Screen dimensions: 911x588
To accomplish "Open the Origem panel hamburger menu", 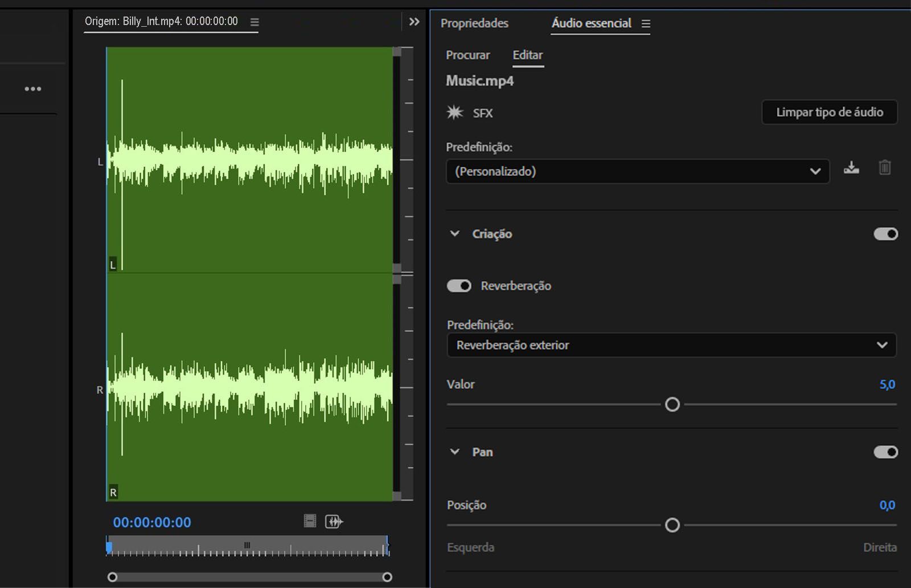I will click(x=255, y=22).
